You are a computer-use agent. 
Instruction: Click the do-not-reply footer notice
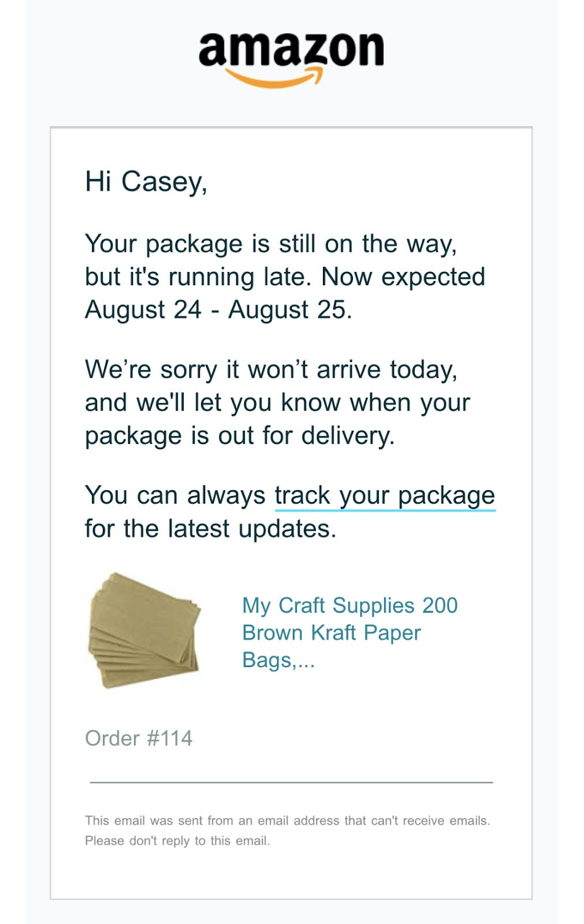[x=287, y=830]
